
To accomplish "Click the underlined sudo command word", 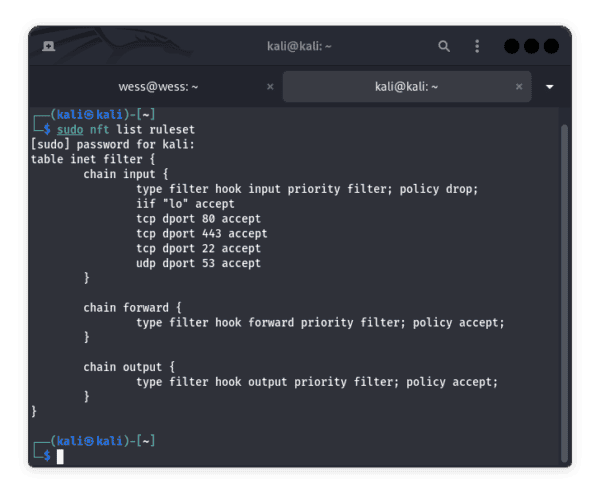I will (70, 129).
